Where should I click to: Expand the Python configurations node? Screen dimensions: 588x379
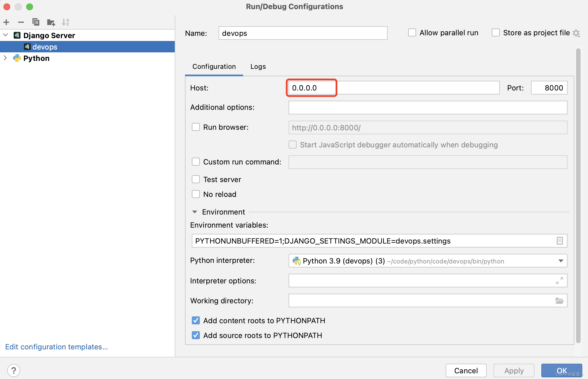pos(5,58)
